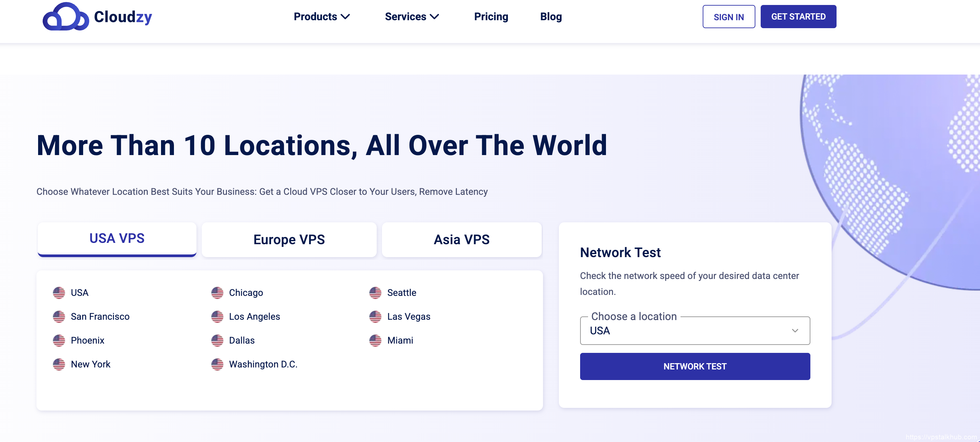This screenshot has width=980, height=442.
Task: Open the Pricing page
Action: (491, 17)
